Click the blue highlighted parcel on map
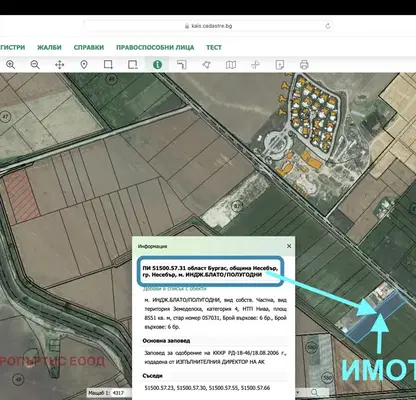This screenshot has width=416, height=400. (376, 317)
